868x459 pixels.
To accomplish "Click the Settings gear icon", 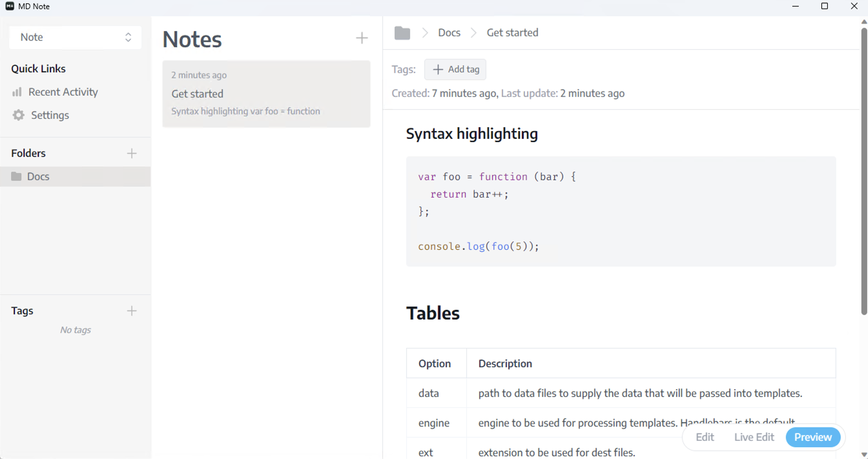I will [18, 115].
